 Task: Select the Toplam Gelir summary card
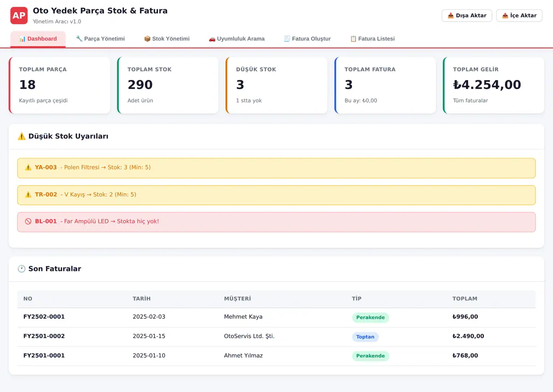(494, 85)
